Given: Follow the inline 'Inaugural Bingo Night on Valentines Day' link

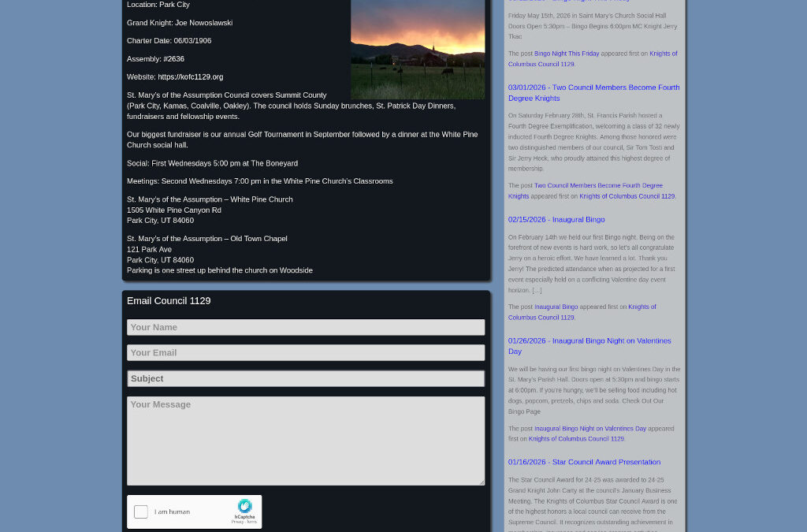Looking at the screenshot, I should [x=589, y=429].
